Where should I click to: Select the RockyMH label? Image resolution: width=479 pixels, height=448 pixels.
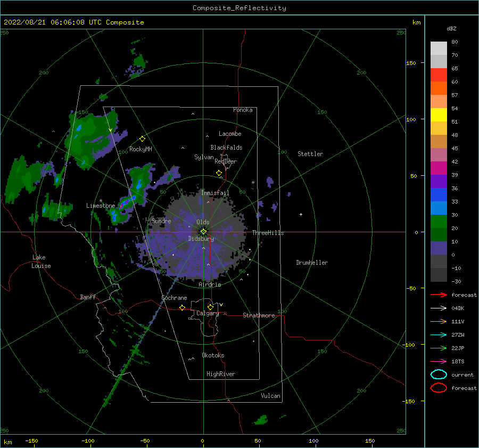coord(141,149)
